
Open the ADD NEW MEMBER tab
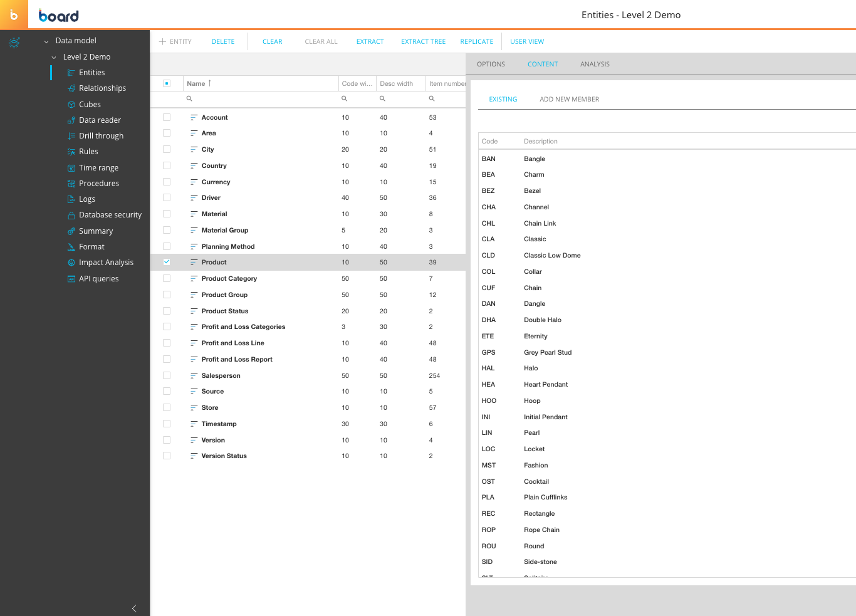569,99
